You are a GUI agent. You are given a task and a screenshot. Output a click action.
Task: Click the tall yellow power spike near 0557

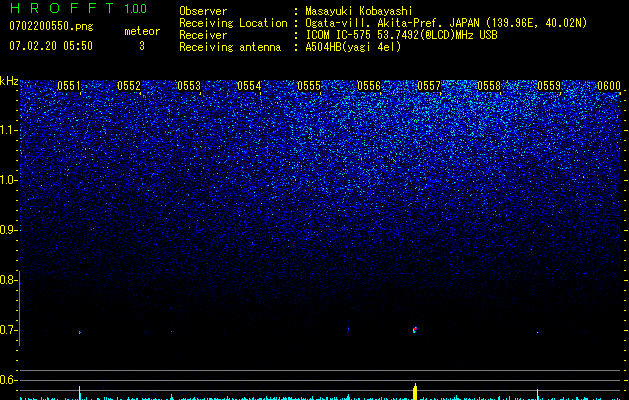pos(415,392)
